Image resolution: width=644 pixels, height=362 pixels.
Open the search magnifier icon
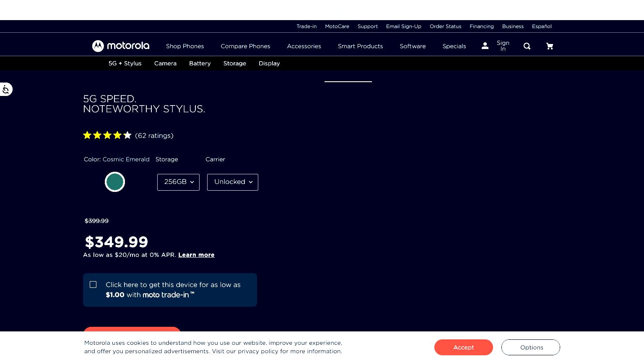coord(527,46)
